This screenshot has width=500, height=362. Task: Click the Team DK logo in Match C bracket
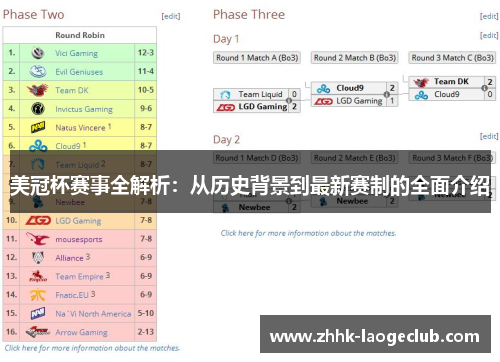[x=421, y=82]
